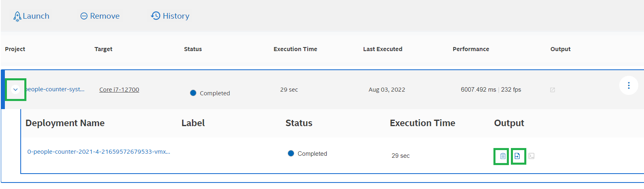Click the Target column header
This screenshot has width=644, height=189.
tap(103, 49)
